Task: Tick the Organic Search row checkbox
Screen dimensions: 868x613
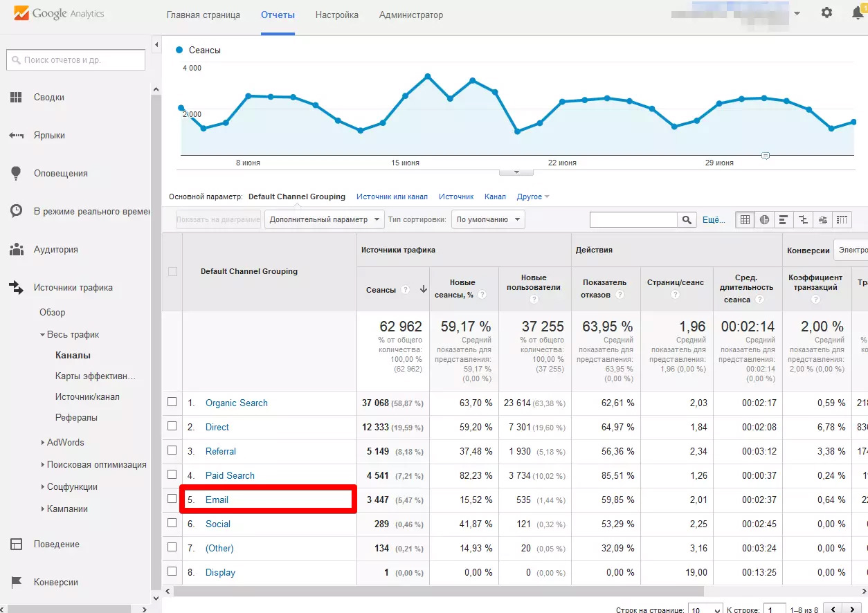Action: coord(172,402)
